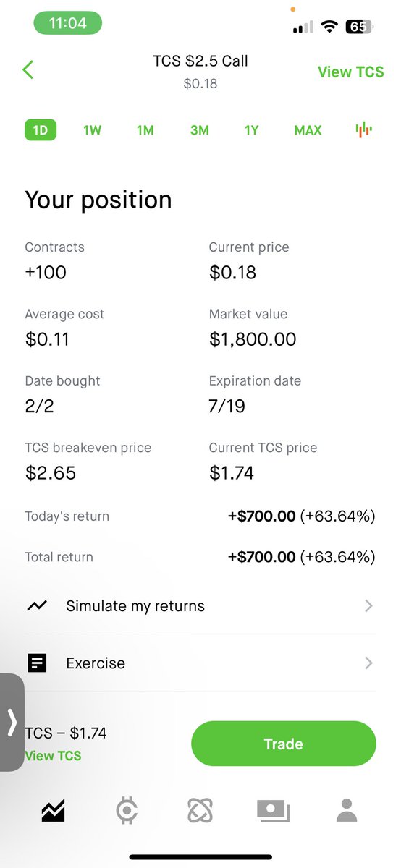The image size is (401, 868).
Task: Open the account profile tab icon
Action: pyautogui.click(x=347, y=811)
